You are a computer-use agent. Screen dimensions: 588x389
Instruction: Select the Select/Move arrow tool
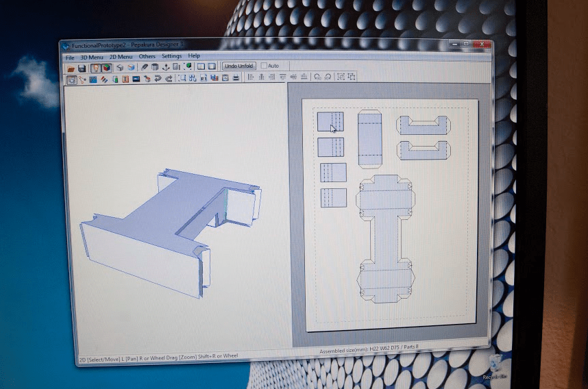coord(72,80)
